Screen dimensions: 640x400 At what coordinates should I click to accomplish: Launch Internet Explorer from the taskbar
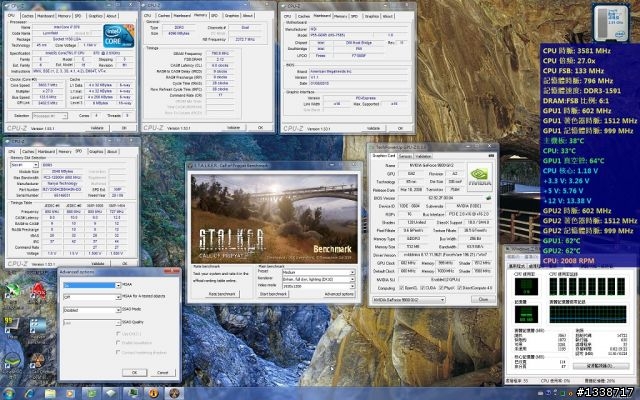pos(29,393)
